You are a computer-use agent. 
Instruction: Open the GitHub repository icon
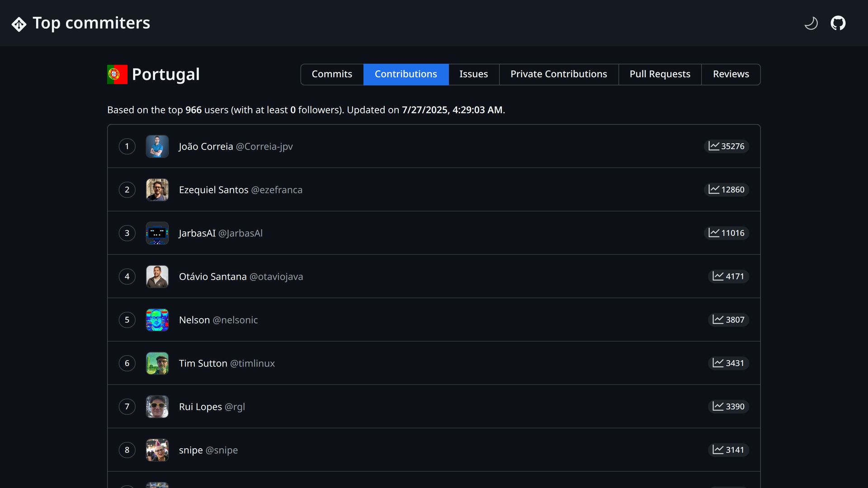(x=838, y=23)
